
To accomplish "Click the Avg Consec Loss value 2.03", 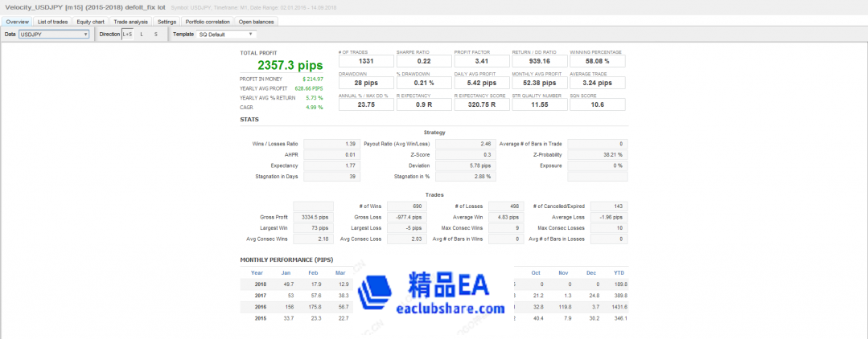I will point(406,239).
